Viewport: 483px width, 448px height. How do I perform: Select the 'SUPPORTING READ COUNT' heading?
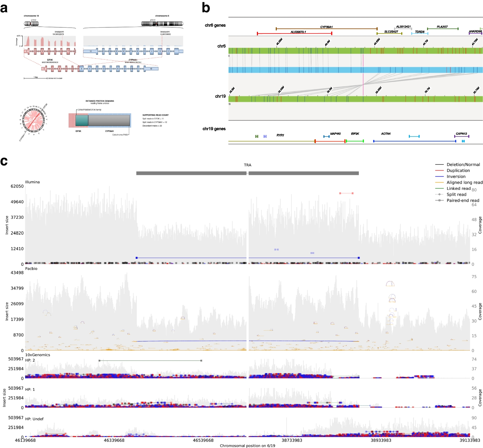pyautogui.click(x=156, y=115)
